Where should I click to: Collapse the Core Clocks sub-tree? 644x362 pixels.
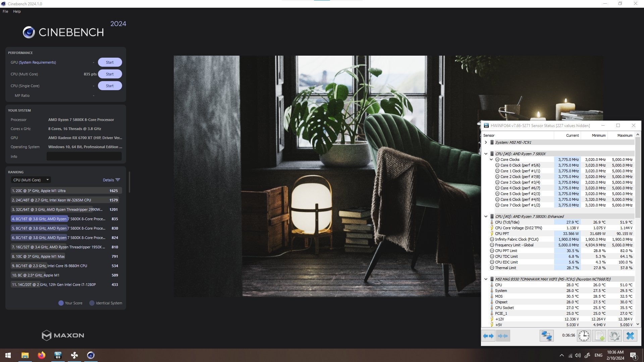491,160
